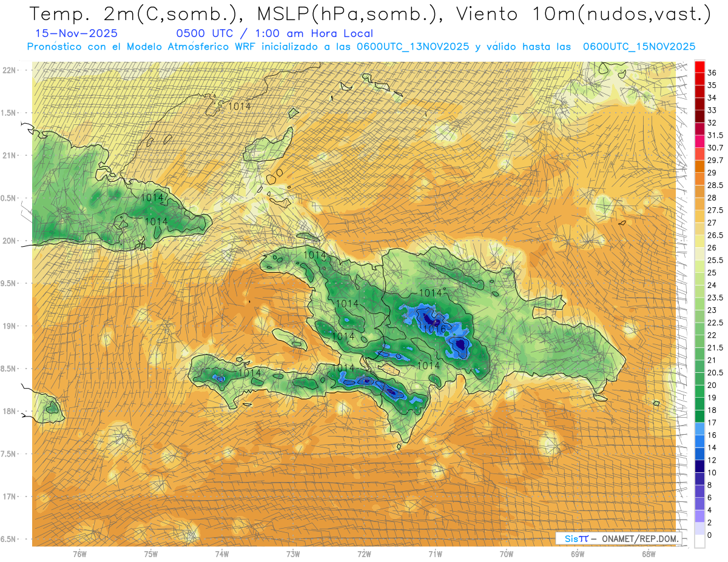Screen dimensions: 728x562
Task: Click the legend value 28.5
Action: click(x=715, y=185)
